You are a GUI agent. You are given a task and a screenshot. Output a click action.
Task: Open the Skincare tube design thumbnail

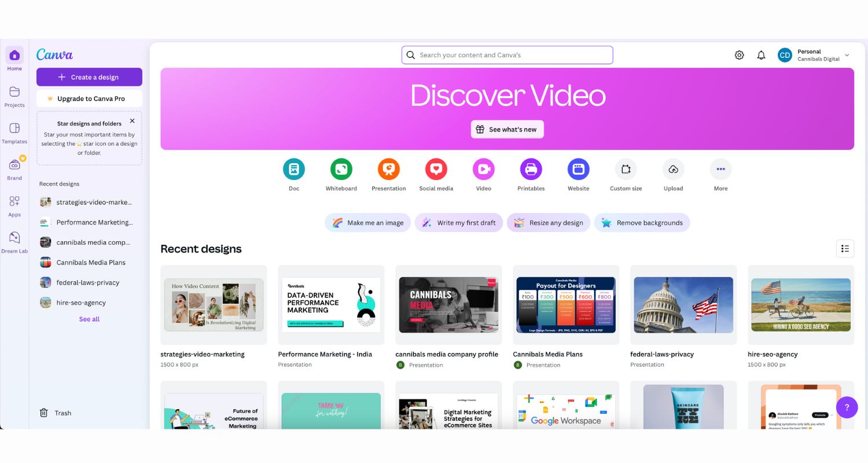(683, 405)
